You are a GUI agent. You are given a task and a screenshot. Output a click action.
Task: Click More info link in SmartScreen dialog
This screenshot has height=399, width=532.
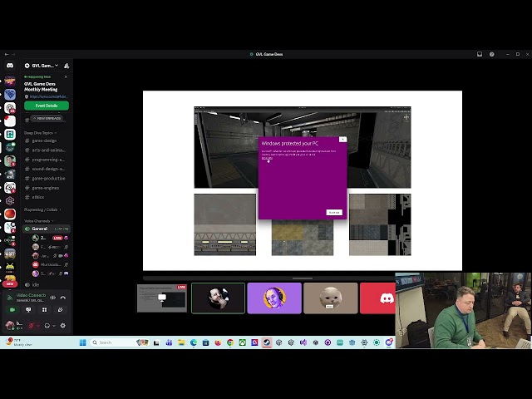point(267,158)
